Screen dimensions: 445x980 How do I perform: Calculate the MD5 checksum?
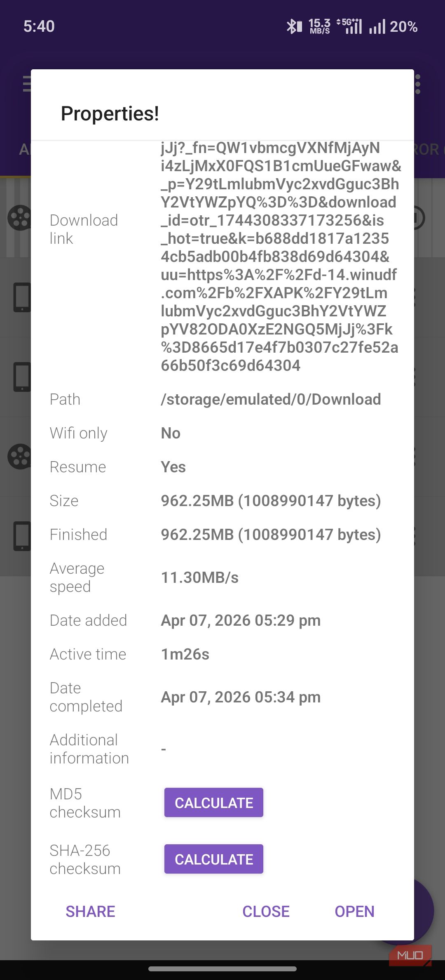pos(213,803)
